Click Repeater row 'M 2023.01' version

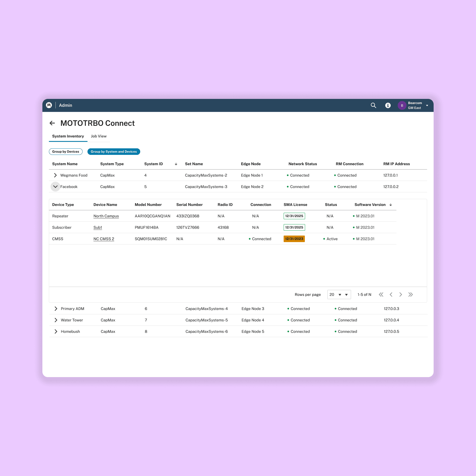(x=364, y=216)
